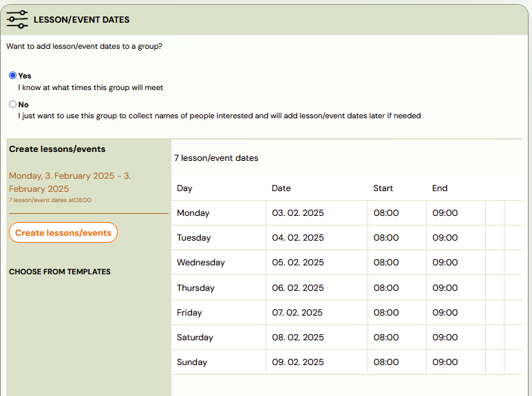Click Sunday's 09:00 end time

(x=445, y=362)
